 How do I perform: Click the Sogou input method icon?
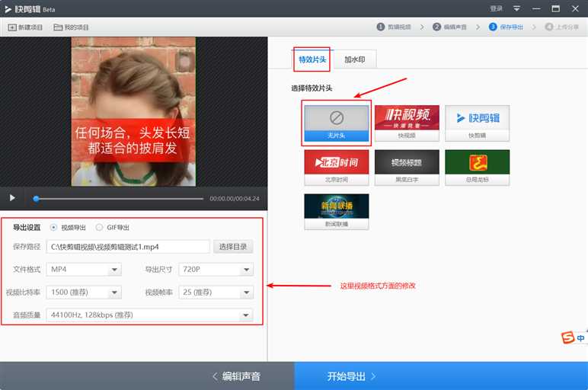click(x=567, y=337)
